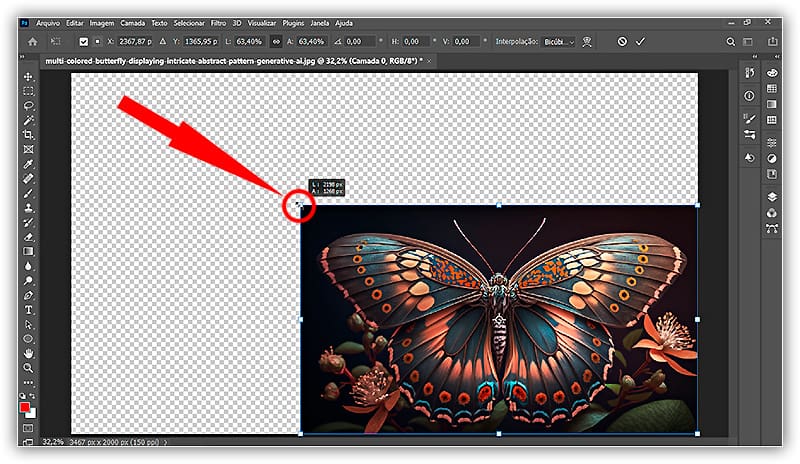
Task: Toggle relative positioning triangle for reference point
Action: tap(163, 42)
